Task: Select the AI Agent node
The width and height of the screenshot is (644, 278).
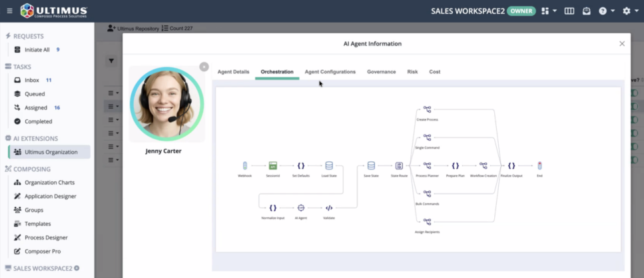Action: point(300,208)
